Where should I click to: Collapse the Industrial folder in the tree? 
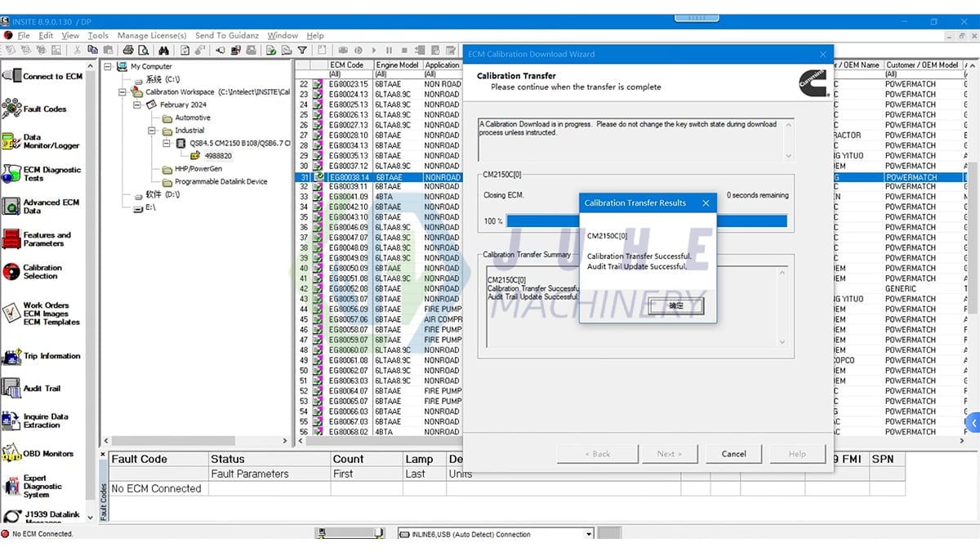[x=153, y=131]
